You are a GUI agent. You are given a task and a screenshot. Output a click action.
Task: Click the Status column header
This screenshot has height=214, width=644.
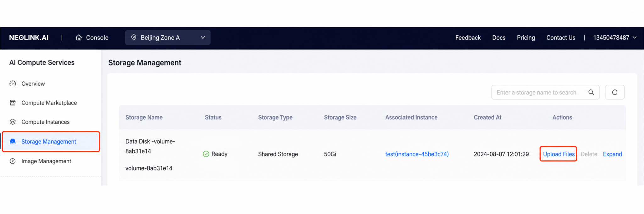213,117
